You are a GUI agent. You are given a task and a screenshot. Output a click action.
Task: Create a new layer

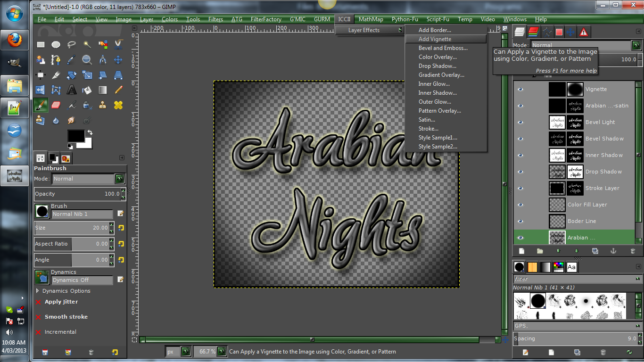(522, 250)
